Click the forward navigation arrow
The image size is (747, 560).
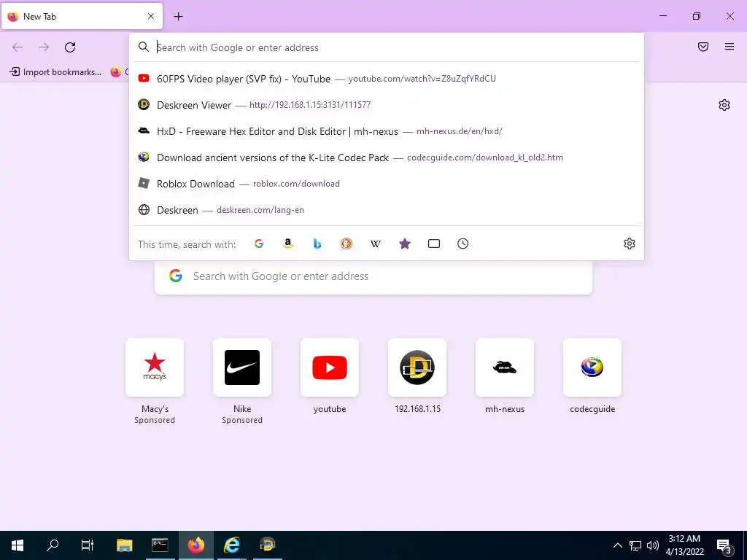click(44, 47)
